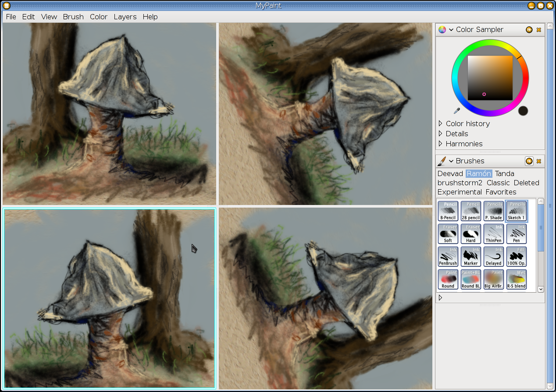Select the Marker ink brush
Screen dimensions: 556x392
click(x=470, y=257)
